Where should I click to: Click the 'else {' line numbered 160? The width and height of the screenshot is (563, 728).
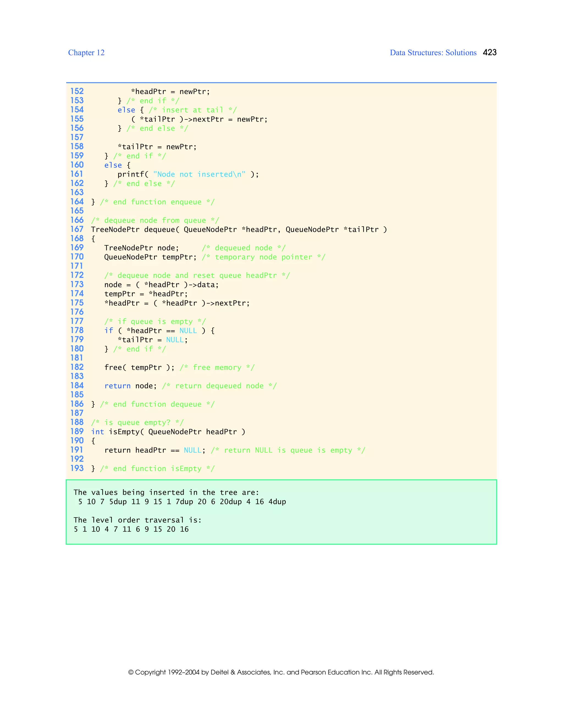(117, 165)
